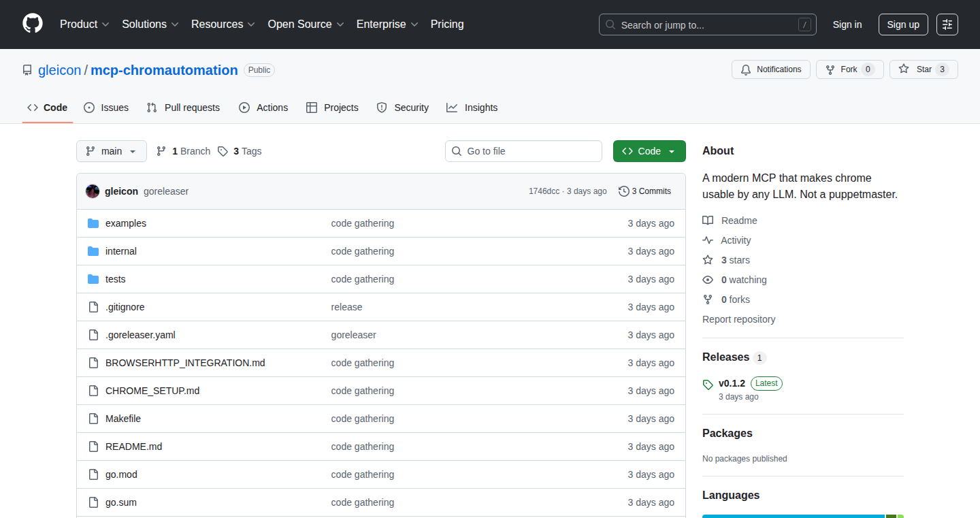Screen dimensions: 980x518
Task: Open the Projects tab
Action: tap(332, 108)
